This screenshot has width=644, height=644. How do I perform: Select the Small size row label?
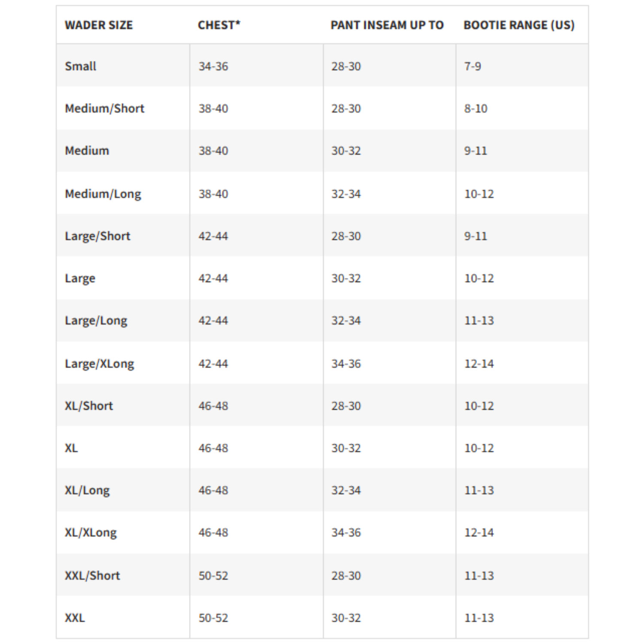coord(81,67)
